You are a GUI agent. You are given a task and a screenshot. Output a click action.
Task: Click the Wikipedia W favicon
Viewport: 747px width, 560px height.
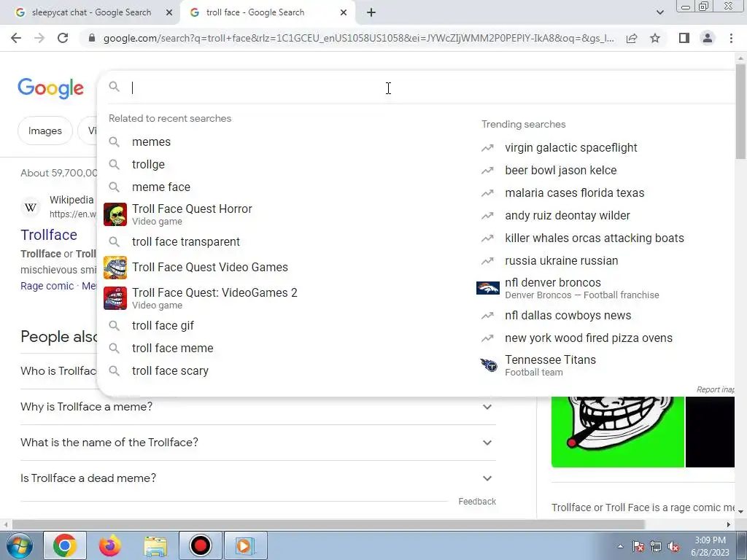click(x=31, y=207)
